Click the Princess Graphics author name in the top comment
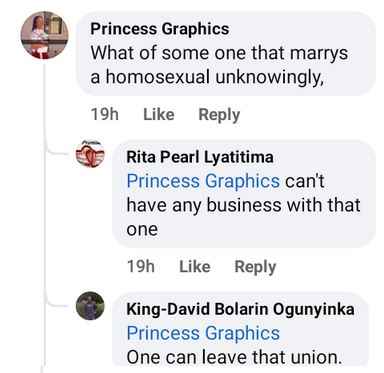 160,29
